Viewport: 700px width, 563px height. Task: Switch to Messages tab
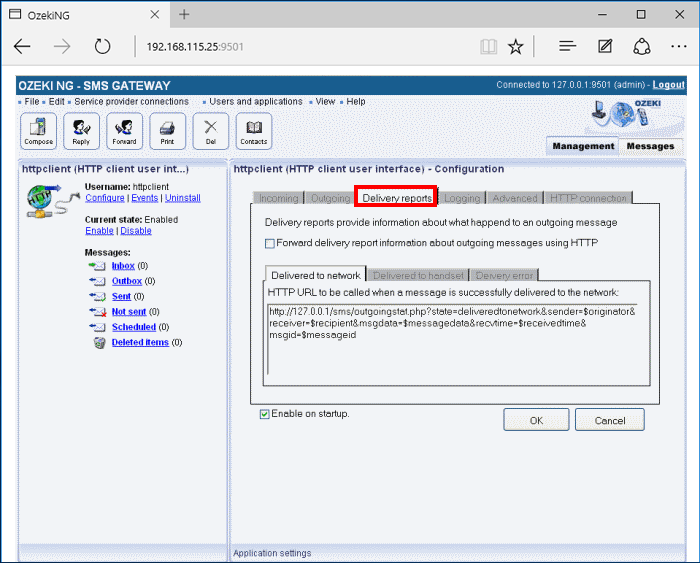point(650,146)
